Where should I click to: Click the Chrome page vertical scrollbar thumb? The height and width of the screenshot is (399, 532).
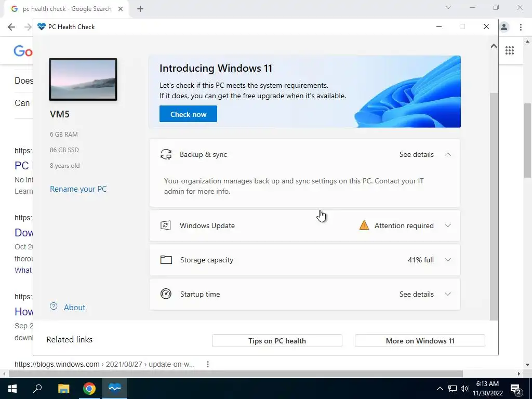click(528, 140)
